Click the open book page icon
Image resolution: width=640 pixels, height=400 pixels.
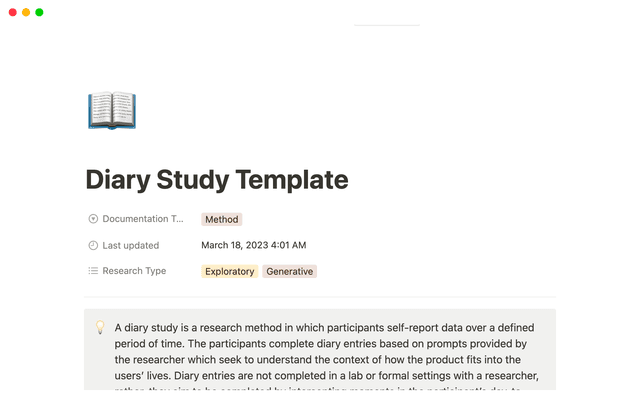pos(112,110)
